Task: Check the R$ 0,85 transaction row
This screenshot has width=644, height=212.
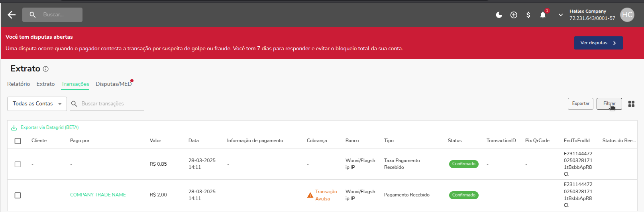Action: (x=18, y=164)
